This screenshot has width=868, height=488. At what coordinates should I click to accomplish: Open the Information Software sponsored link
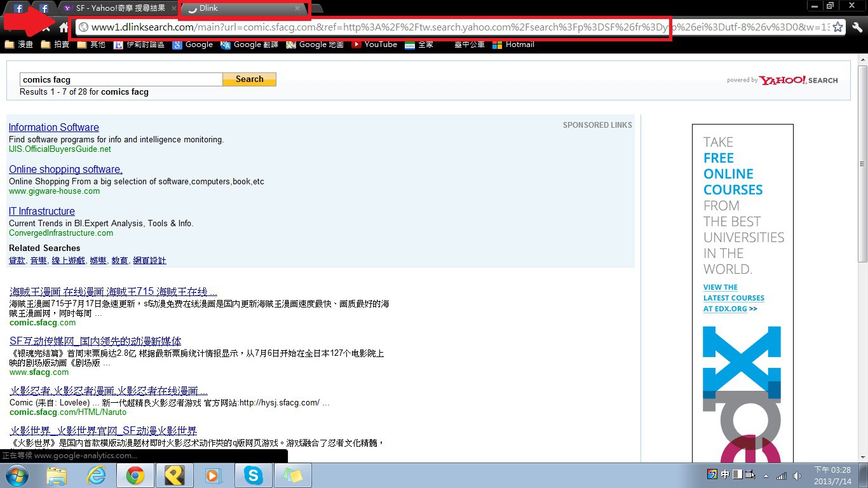[x=54, y=127]
